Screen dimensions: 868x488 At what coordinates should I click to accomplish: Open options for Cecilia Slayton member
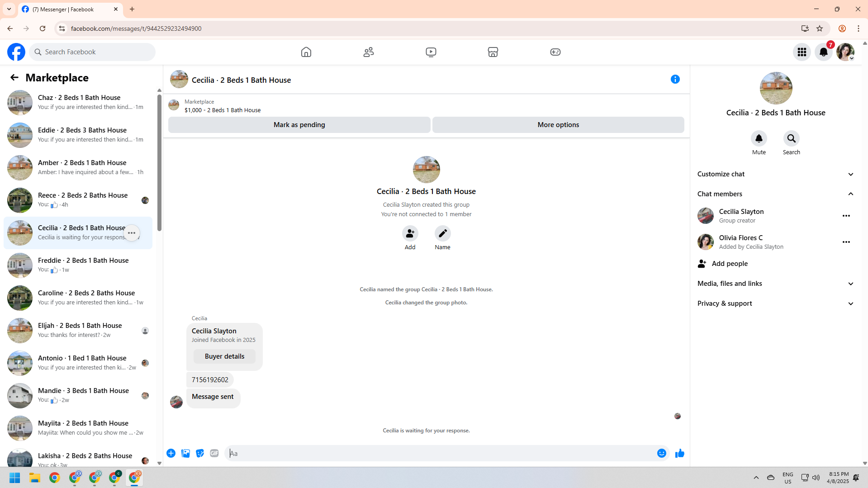846,216
